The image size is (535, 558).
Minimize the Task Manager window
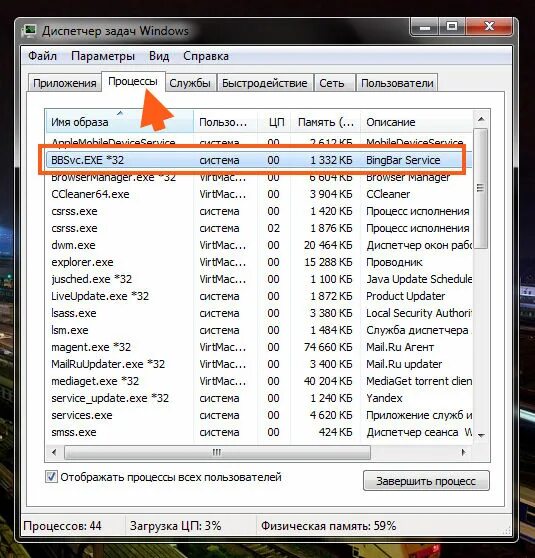tap(425, 27)
